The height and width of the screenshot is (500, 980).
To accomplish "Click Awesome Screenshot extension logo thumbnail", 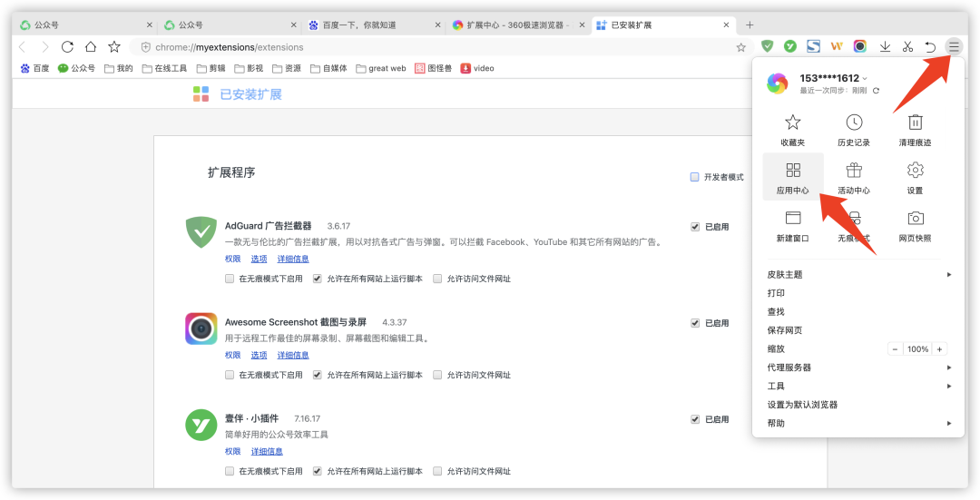I will coord(201,328).
